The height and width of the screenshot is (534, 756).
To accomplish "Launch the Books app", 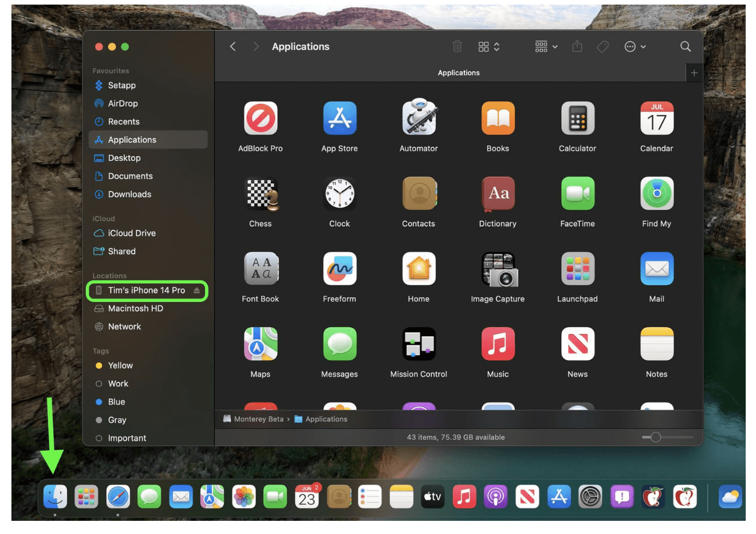I will pyautogui.click(x=498, y=118).
